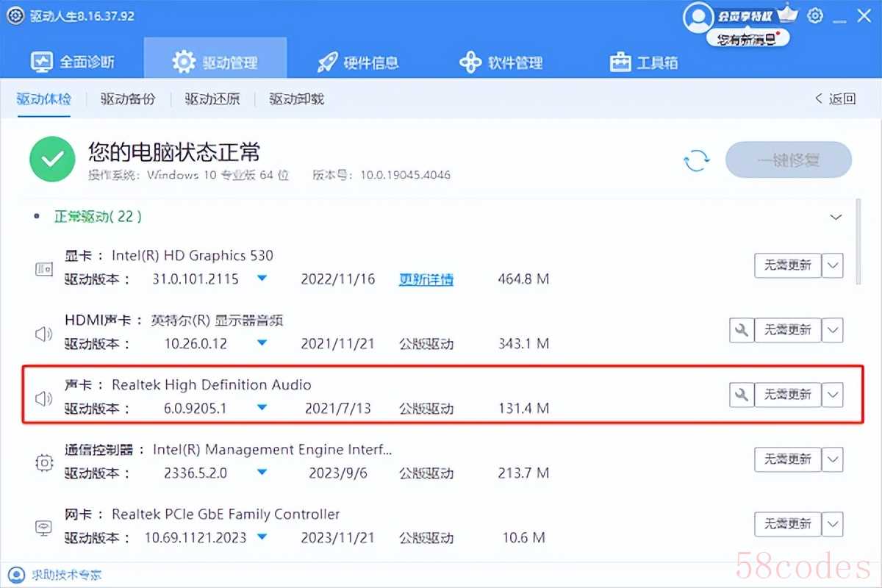
Task: Click the 一键修复 button
Action: point(789,159)
